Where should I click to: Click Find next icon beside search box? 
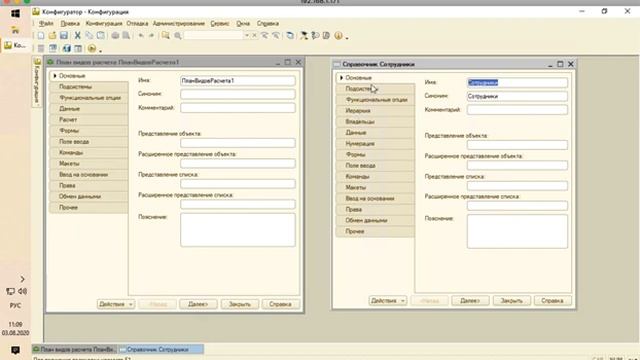coord(264,36)
